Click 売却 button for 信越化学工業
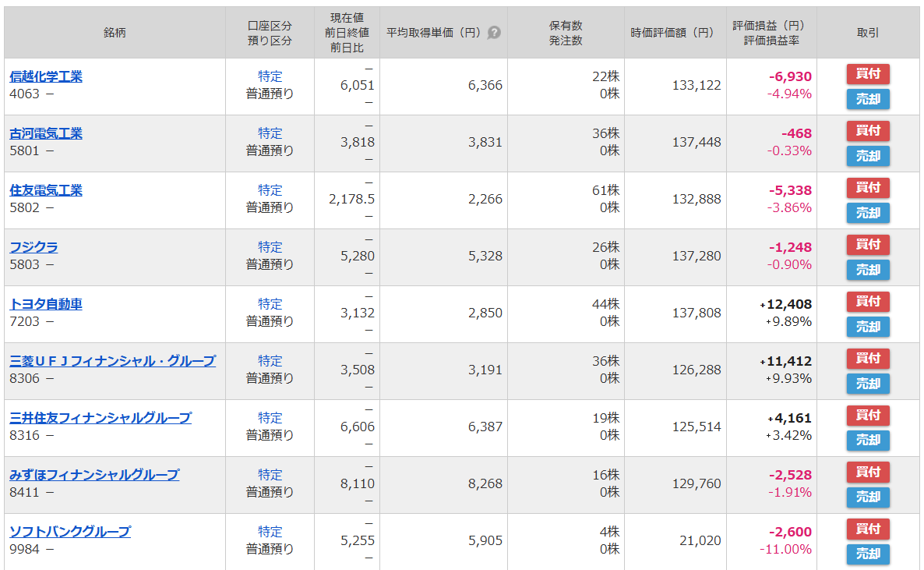The width and height of the screenshot is (924, 570). (868, 99)
